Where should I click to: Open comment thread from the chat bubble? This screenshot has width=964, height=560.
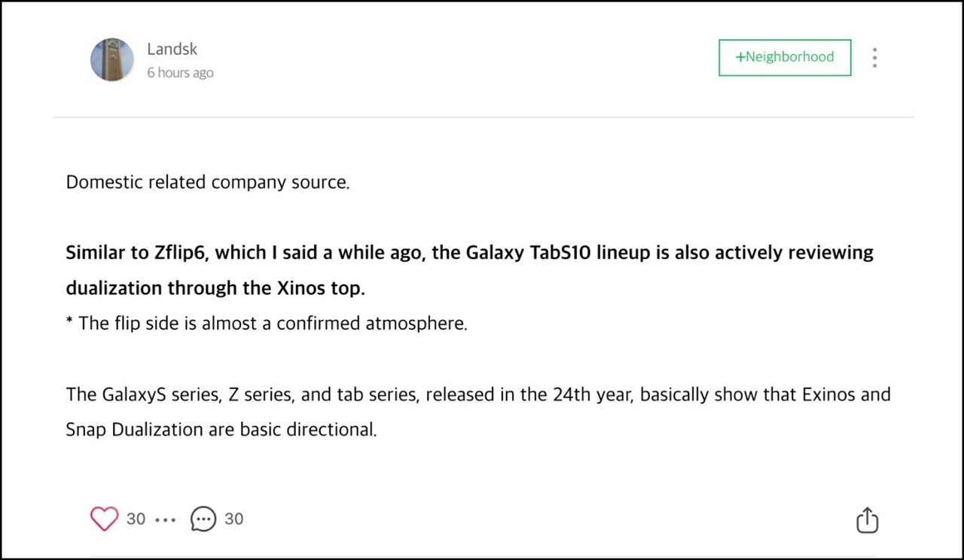[203, 519]
